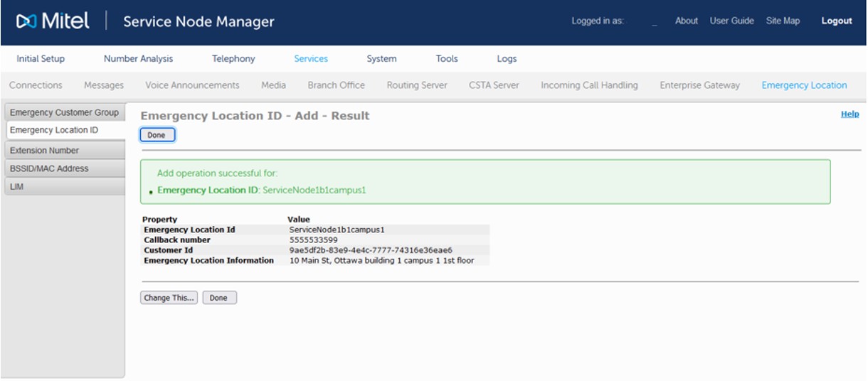Click Logout in the header
Viewport: 868px width, 381px height.
836,21
